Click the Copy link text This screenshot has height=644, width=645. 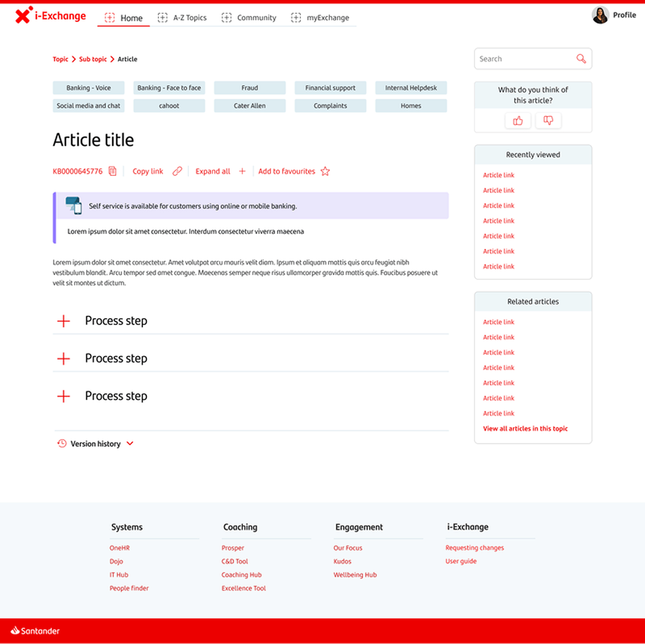(148, 171)
